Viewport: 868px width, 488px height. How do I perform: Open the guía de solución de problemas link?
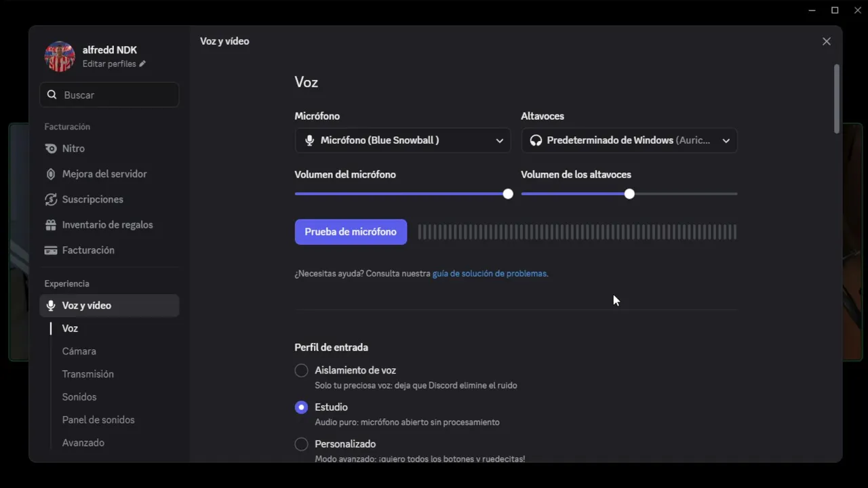pyautogui.click(x=489, y=274)
